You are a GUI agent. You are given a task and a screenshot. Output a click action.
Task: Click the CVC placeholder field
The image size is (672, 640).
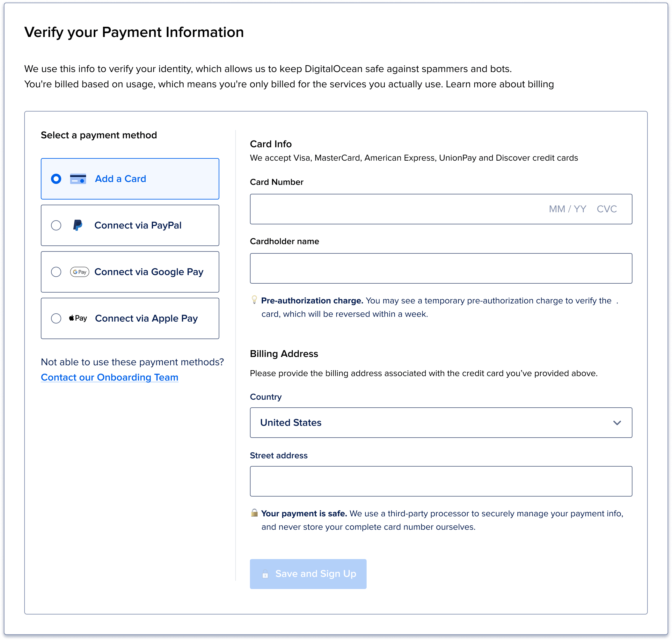click(x=607, y=209)
